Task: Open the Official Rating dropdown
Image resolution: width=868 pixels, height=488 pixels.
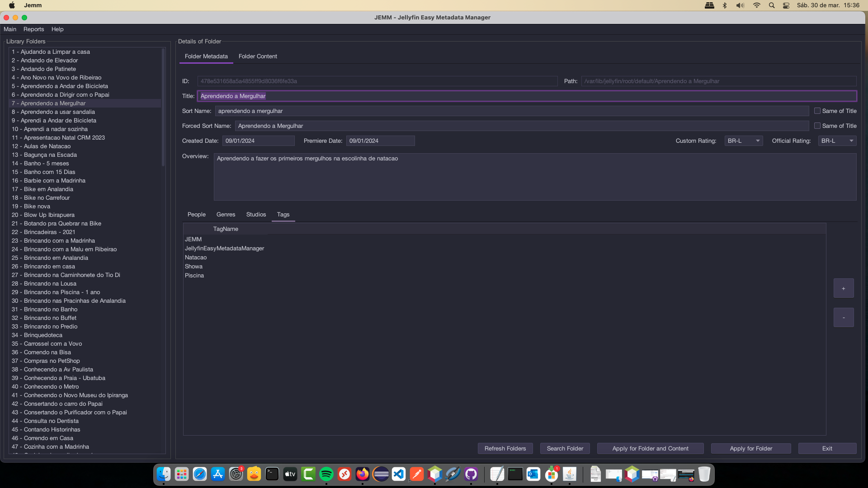Action: [x=837, y=141]
